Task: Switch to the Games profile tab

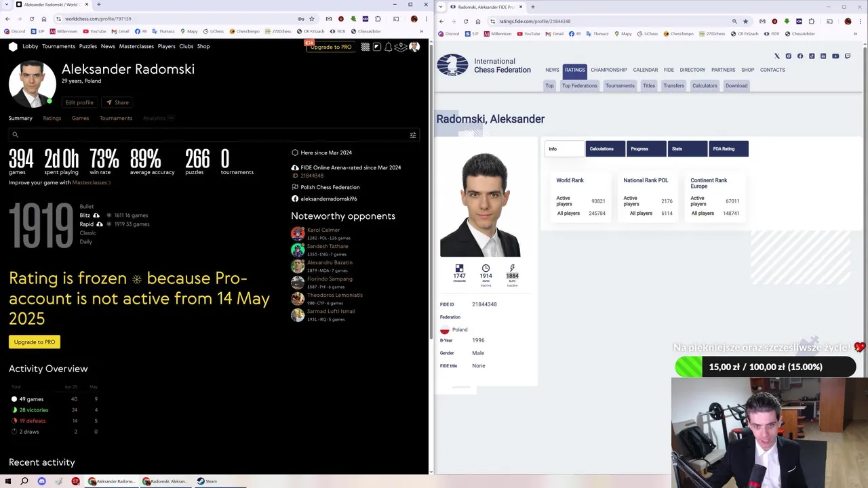Action: tap(80, 118)
